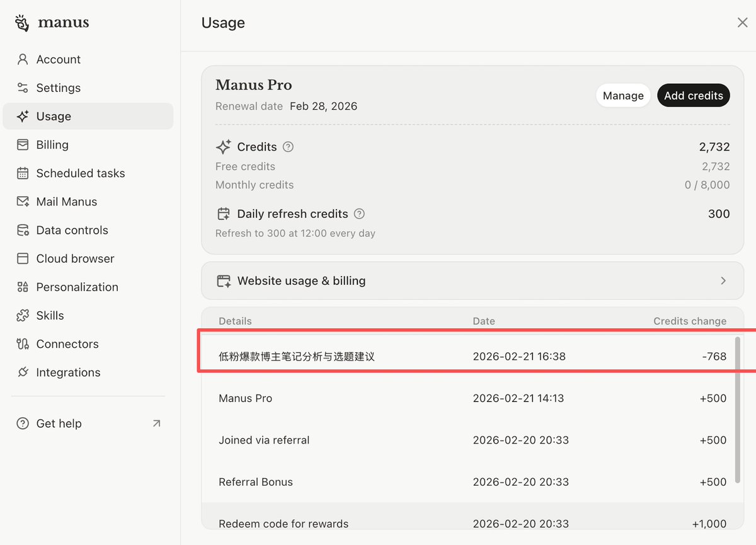Click the Date column header

(x=484, y=321)
